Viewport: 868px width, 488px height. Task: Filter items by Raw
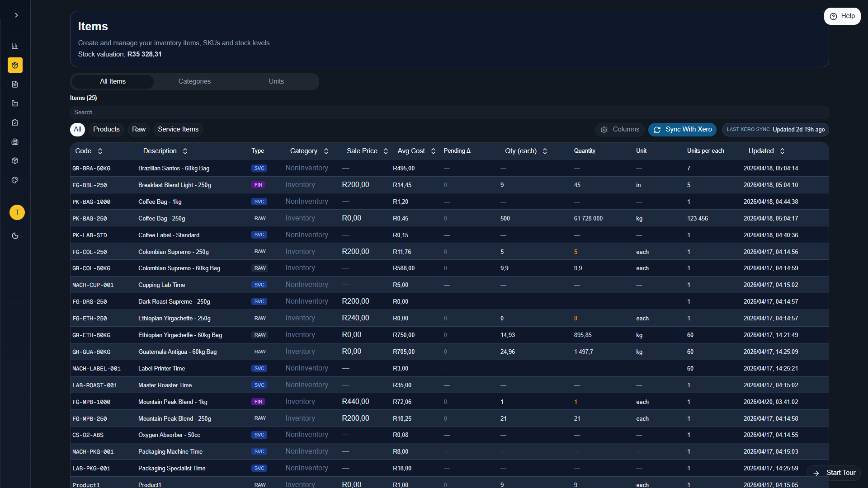point(138,130)
